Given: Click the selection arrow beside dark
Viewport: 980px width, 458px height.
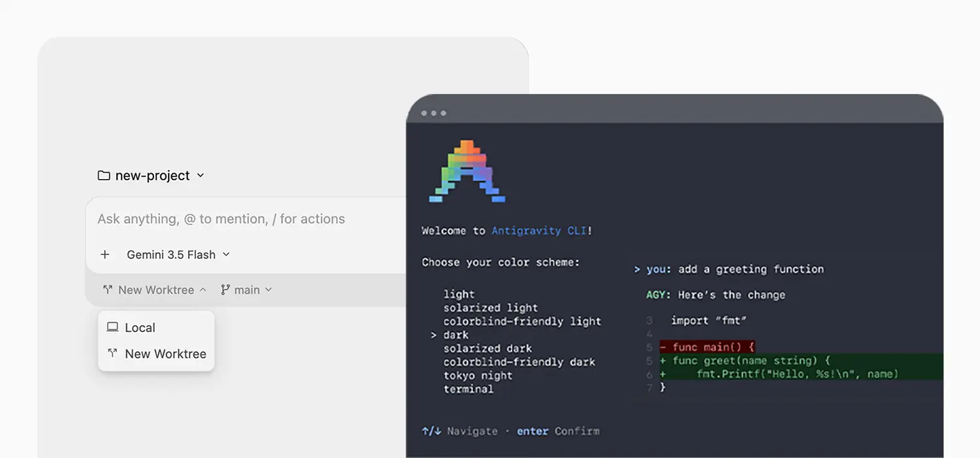Looking at the screenshot, I should coord(433,335).
